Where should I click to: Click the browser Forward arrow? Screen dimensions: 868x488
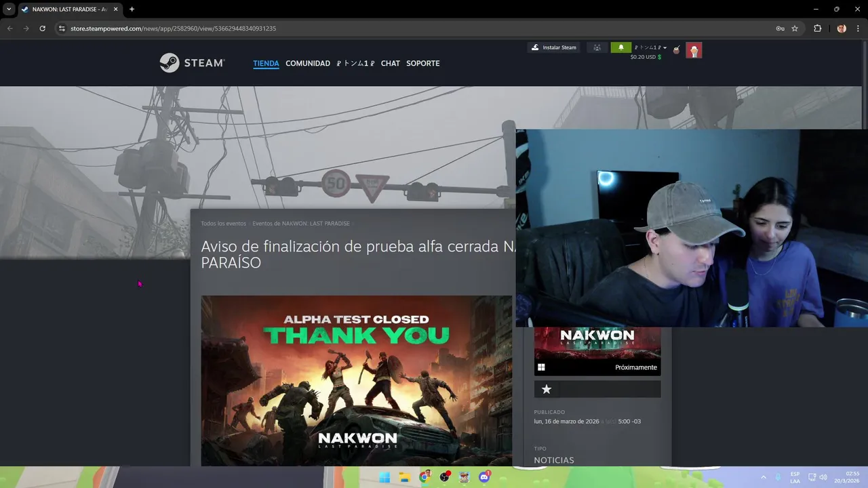pyautogui.click(x=26, y=28)
